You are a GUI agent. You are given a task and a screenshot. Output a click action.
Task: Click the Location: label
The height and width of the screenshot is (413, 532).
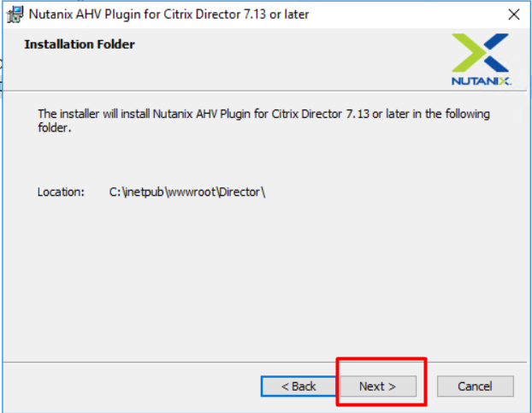click(x=61, y=192)
